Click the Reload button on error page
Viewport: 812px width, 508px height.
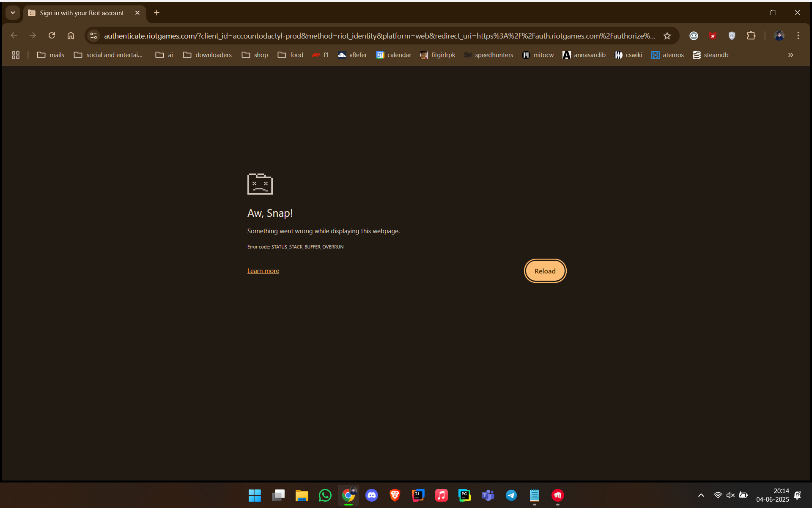[545, 271]
